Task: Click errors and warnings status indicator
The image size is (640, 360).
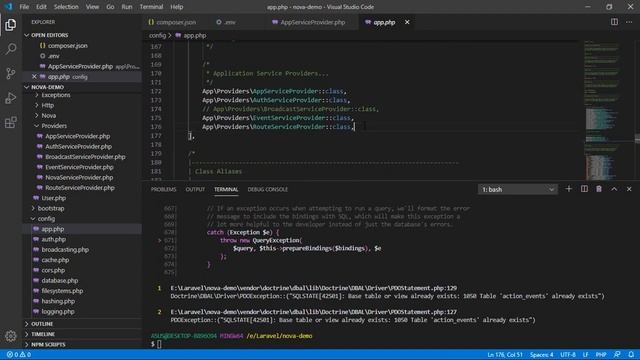Action: pos(19,355)
